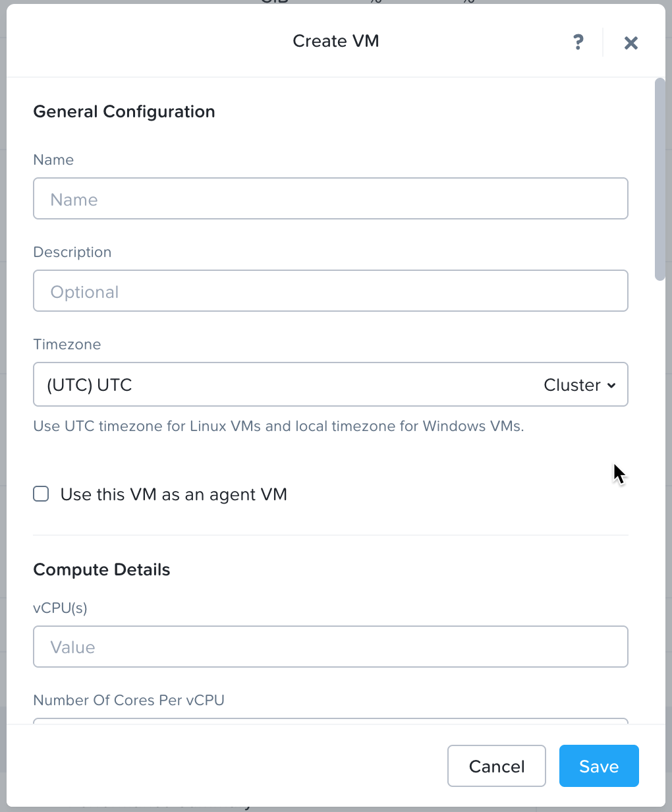Focus the Name input field

point(331,198)
